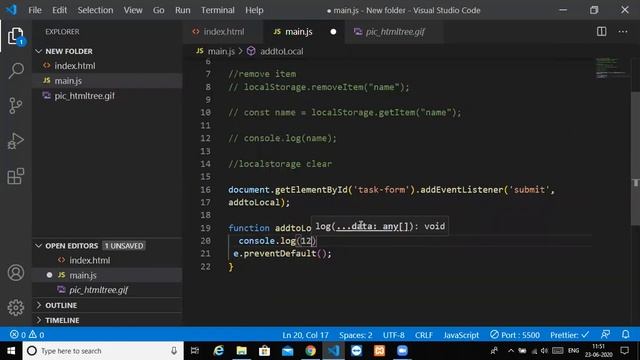Click the Windows taskbar search box
Viewport: 640px width, 360px height.
(x=103, y=351)
